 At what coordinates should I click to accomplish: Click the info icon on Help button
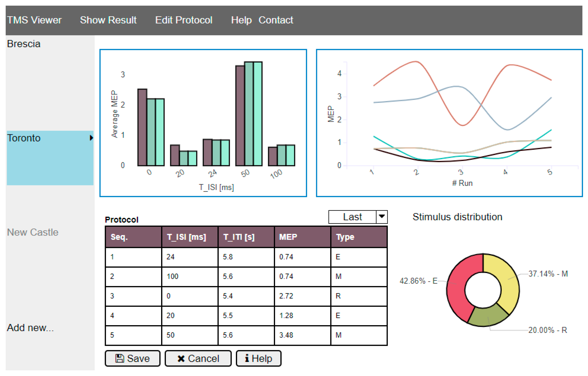point(247,358)
